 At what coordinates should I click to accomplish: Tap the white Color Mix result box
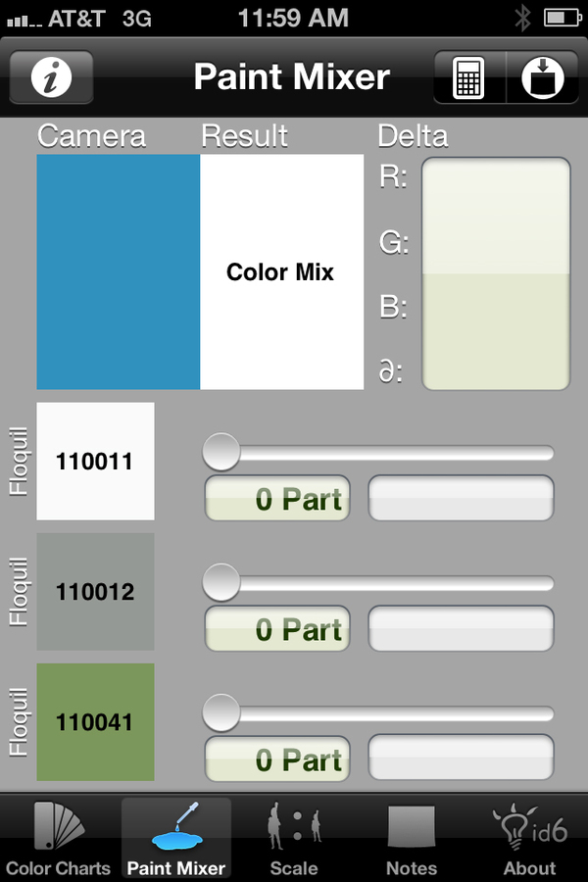[282, 271]
